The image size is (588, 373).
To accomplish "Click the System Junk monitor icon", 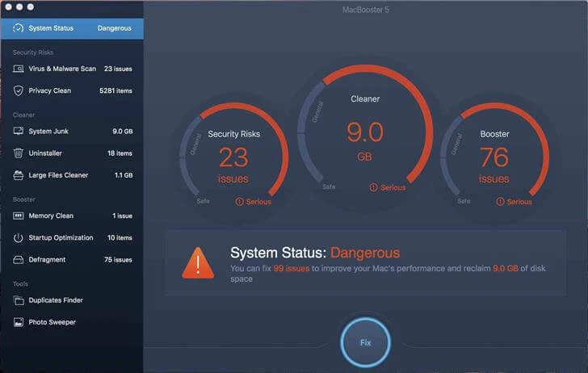I will 19,131.
